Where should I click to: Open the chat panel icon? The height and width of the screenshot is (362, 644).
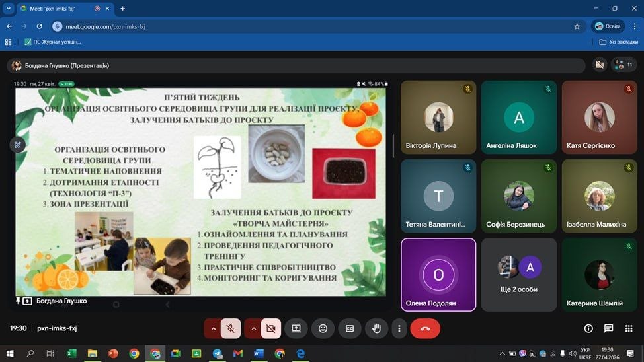609,328
